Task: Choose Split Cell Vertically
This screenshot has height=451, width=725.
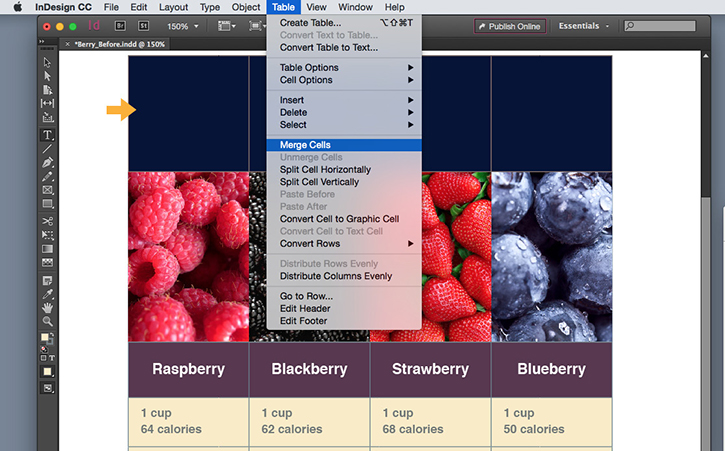Action: pos(344,182)
